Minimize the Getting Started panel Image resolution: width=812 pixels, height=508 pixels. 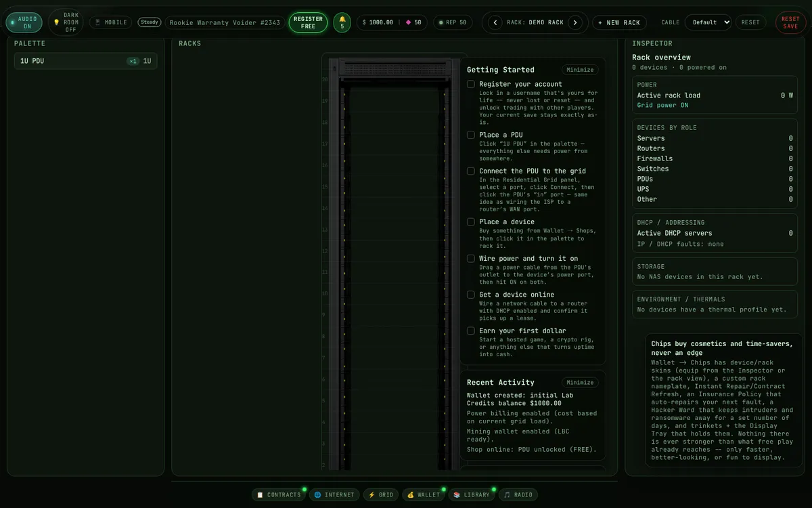[x=580, y=70]
